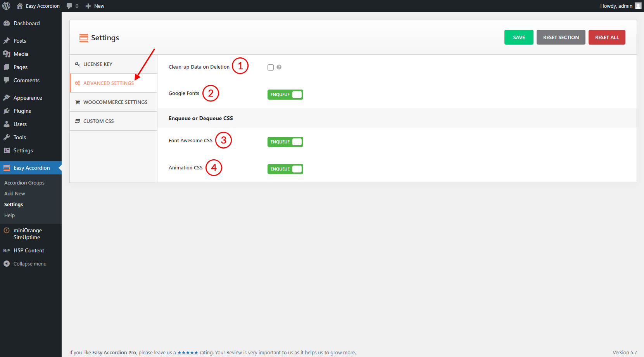Screen dimensions: 644x357
Task: Click the Tools wrench icon
Action: coord(7,137)
